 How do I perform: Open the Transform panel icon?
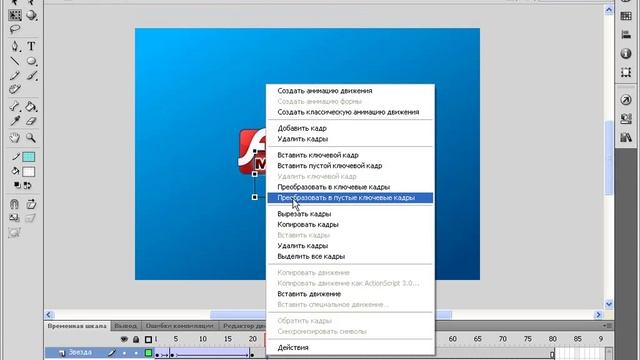[x=626, y=72]
